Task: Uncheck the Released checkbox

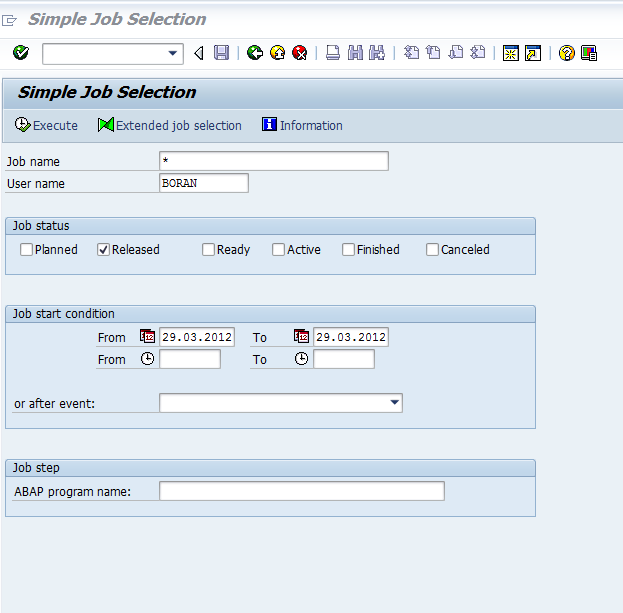Action: (x=103, y=249)
